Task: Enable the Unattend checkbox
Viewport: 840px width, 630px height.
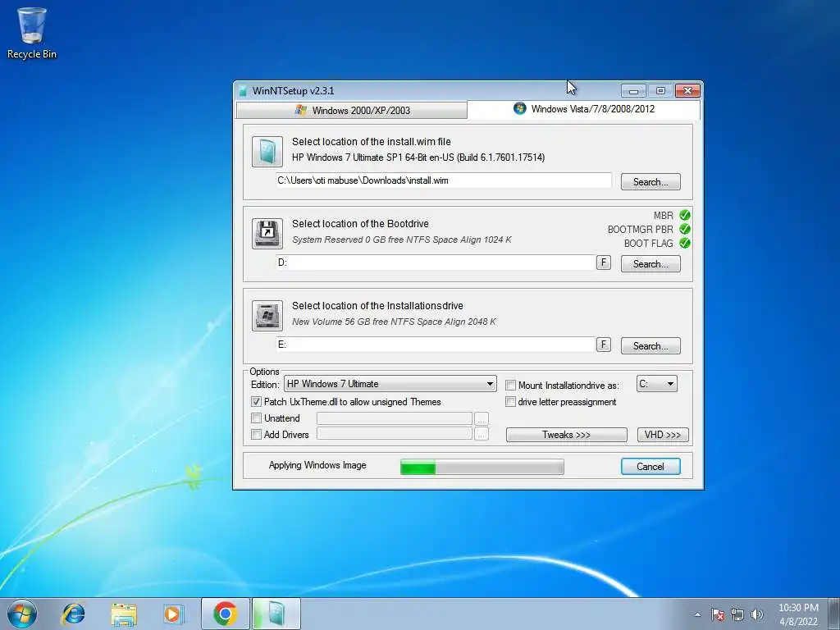Action: (256, 418)
